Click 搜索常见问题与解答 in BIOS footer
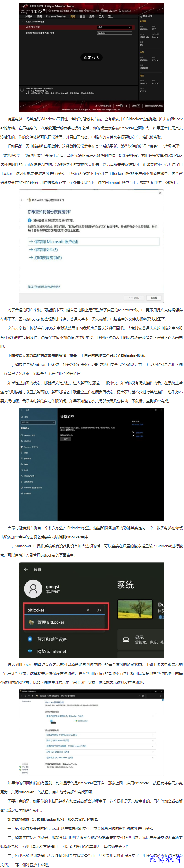The height and width of the screenshot is (868, 184). pyautogui.click(x=154, y=106)
